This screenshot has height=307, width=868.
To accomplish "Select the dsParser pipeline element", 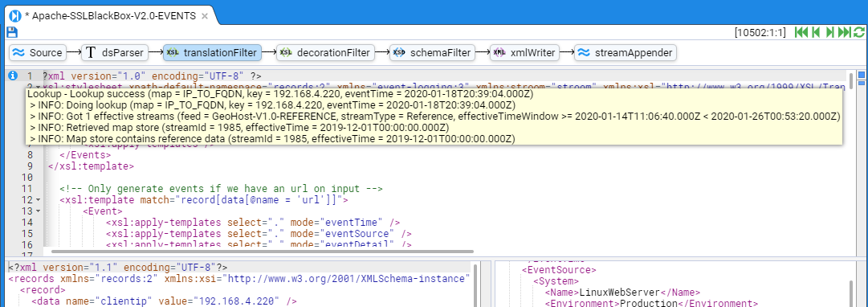I will (x=115, y=53).
